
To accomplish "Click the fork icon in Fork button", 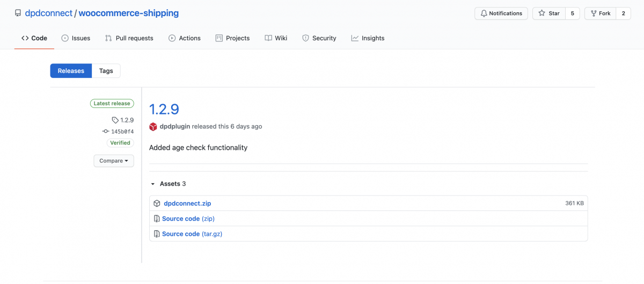I will click(x=594, y=13).
